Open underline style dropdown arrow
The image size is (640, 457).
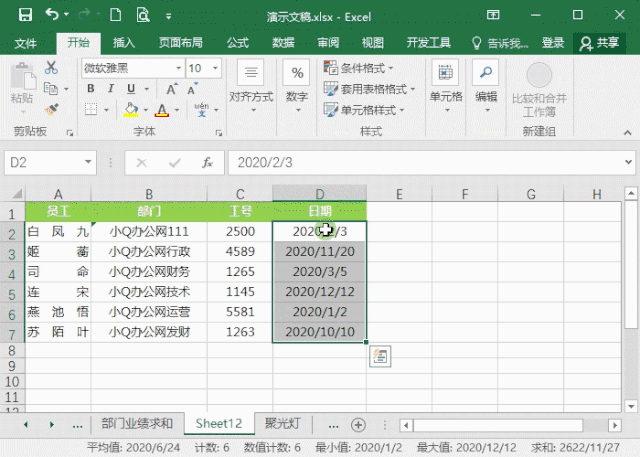[147, 89]
